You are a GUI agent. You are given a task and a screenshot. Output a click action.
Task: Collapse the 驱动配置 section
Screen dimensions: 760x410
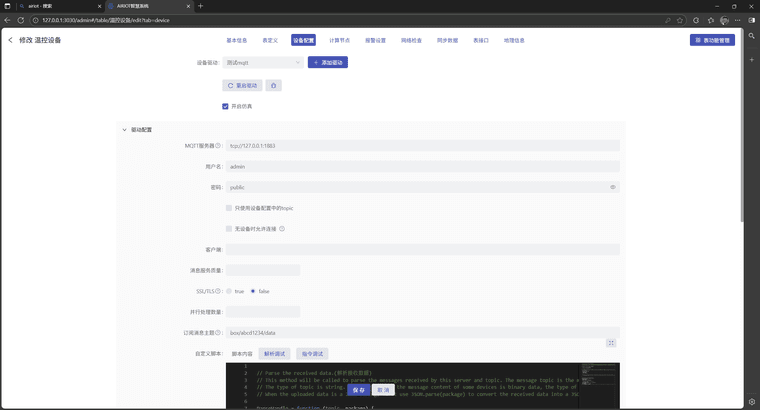click(125, 130)
